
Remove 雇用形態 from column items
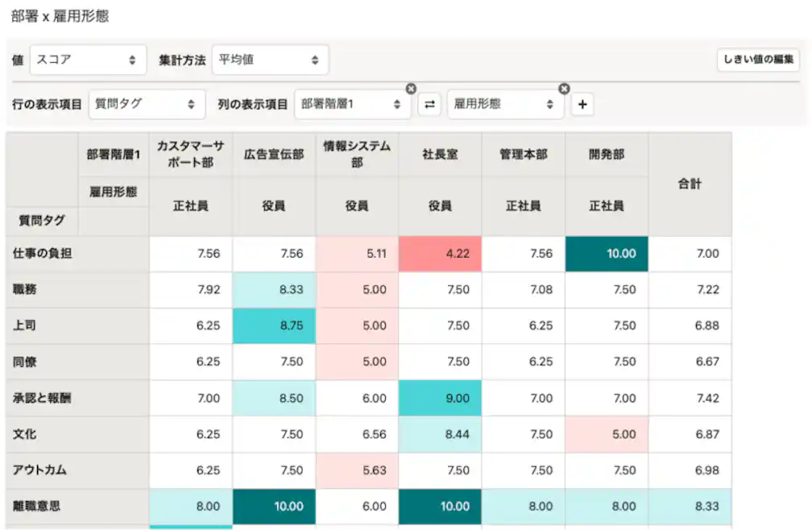click(x=564, y=89)
